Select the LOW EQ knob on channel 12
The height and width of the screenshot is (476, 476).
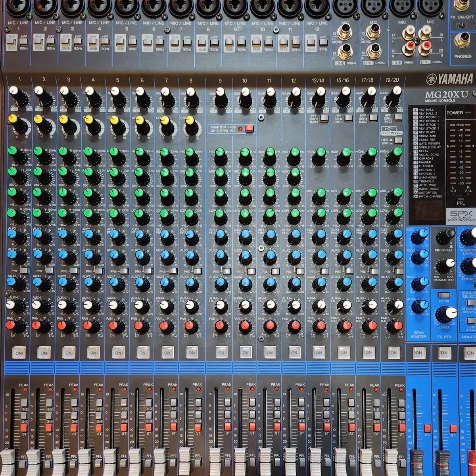[294, 217]
